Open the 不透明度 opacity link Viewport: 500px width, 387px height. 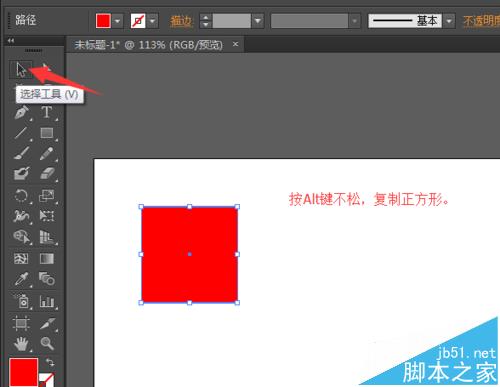pyautogui.click(x=482, y=21)
